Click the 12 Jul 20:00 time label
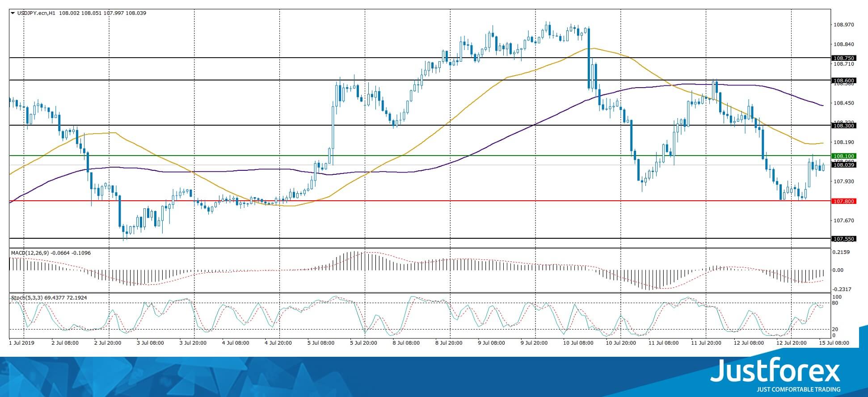This screenshot has height=397, width=868. coord(792,343)
